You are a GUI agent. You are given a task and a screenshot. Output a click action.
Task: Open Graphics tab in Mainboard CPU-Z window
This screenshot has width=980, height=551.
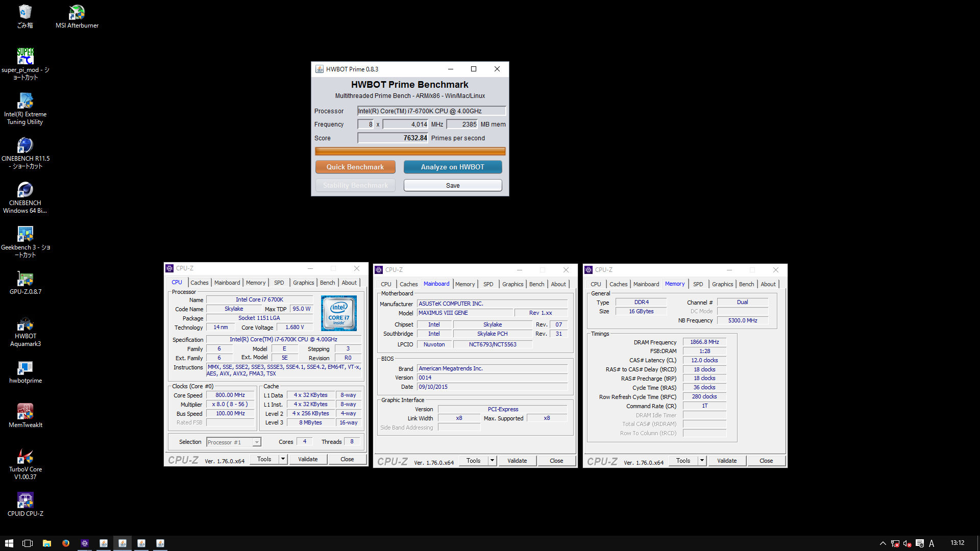[512, 284]
